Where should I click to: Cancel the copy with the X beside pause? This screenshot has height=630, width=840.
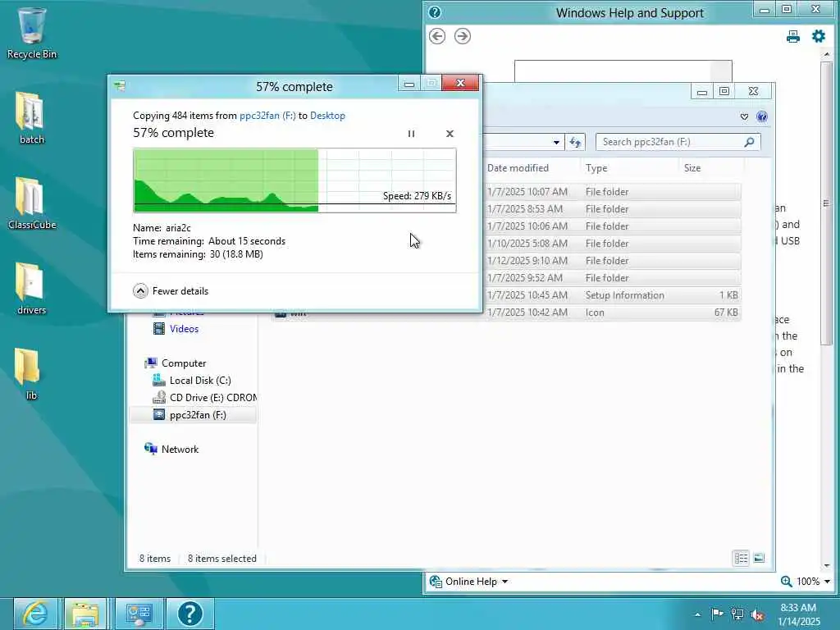[450, 134]
